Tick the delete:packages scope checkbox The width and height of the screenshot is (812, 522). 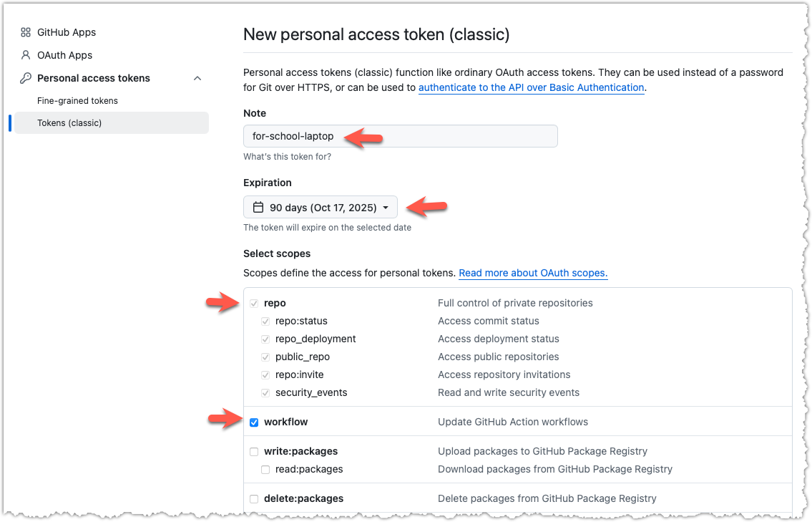tap(254, 499)
